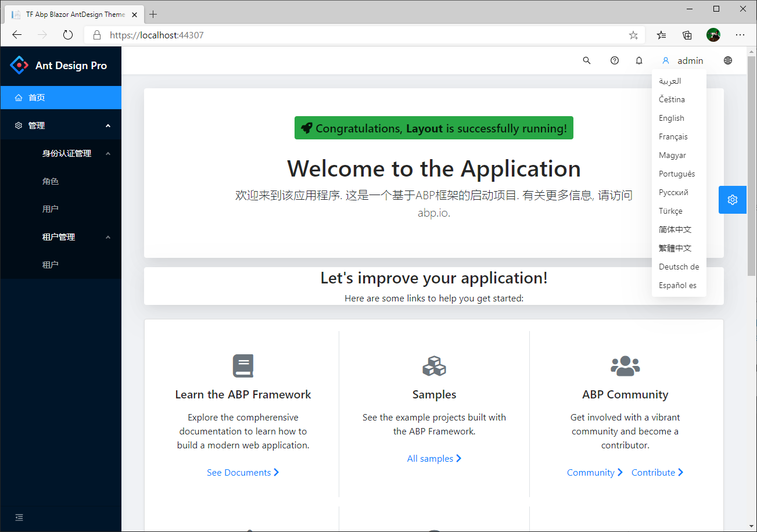
Task: Open the notification bell icon
Action: [638, 60]
